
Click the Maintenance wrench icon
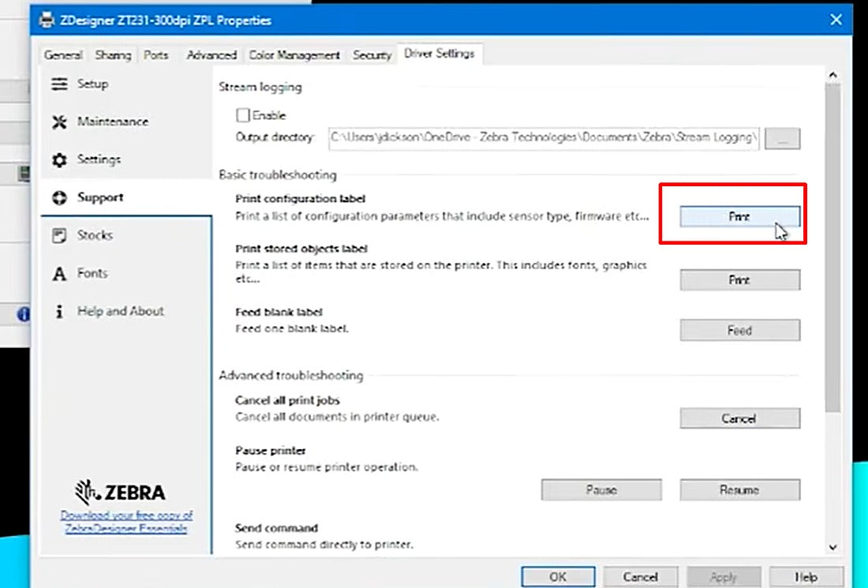[59, 122]
